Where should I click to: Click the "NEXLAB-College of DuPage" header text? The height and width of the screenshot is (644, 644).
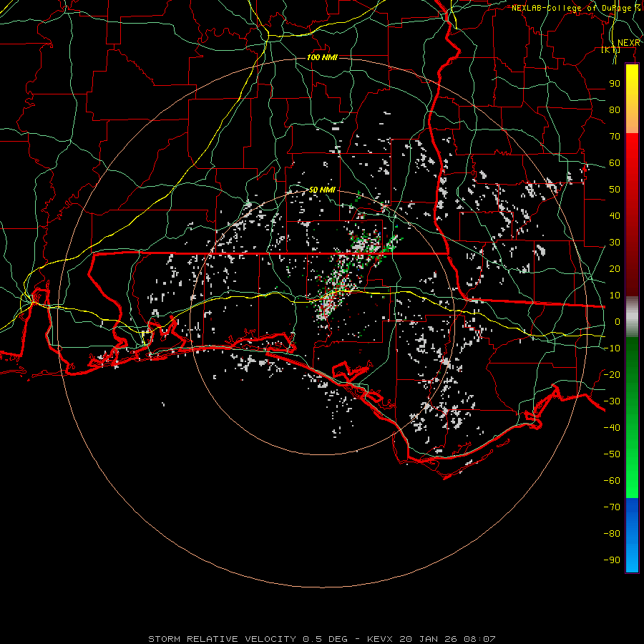tap(571, 8)
